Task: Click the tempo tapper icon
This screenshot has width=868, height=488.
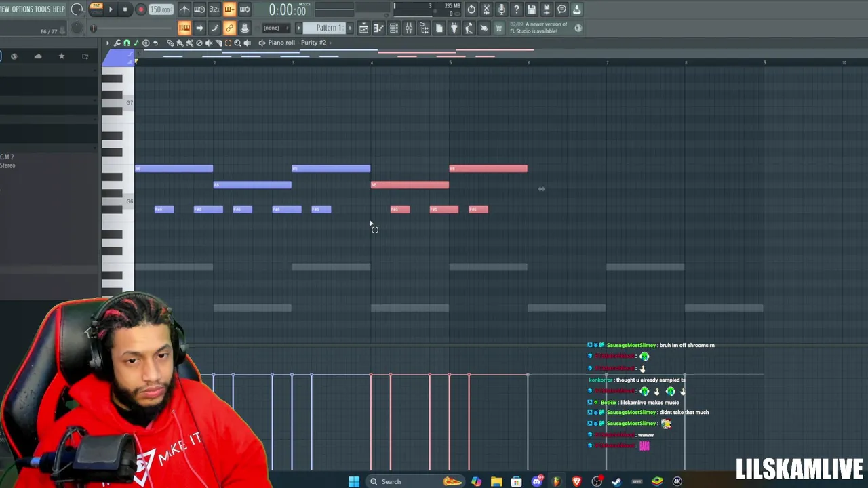Action: tap(469, 28)
